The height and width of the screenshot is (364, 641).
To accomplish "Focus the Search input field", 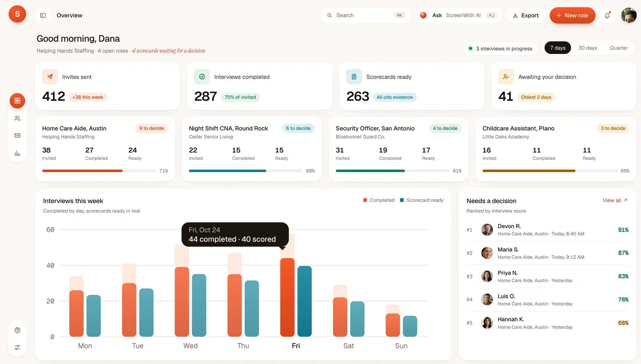I will [x=365, y=15].
